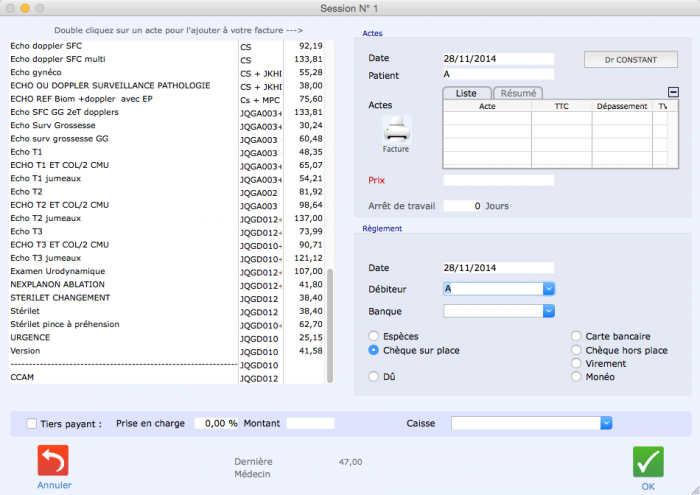Screen dimensions: 700x495
Task: Select 'Echo T3 jumeaux' row
Action: click(166, 258)
